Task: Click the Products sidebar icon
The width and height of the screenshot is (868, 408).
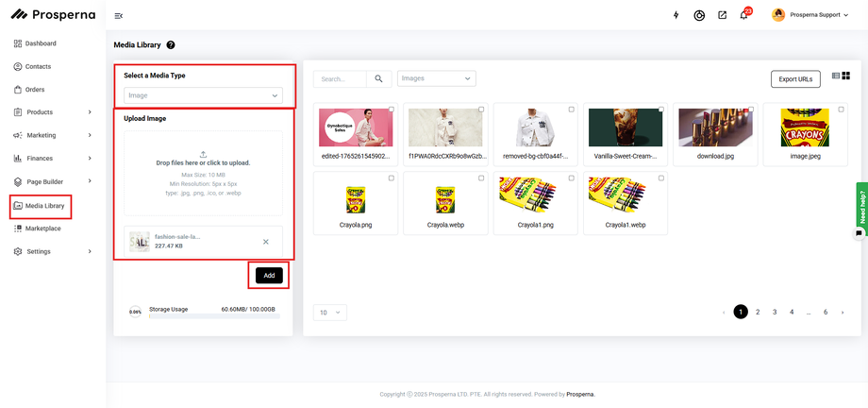Action: (18, 112)
